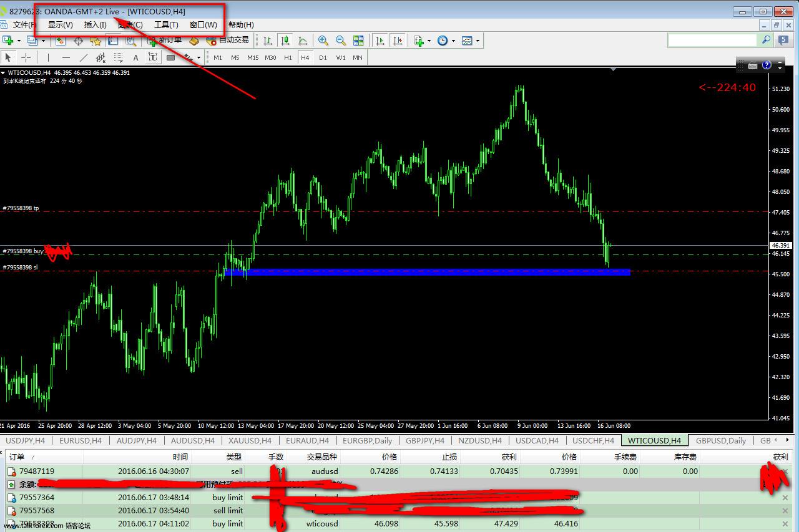
Task: Switch chart to bar chart
Action: click(x=268, y=41)
